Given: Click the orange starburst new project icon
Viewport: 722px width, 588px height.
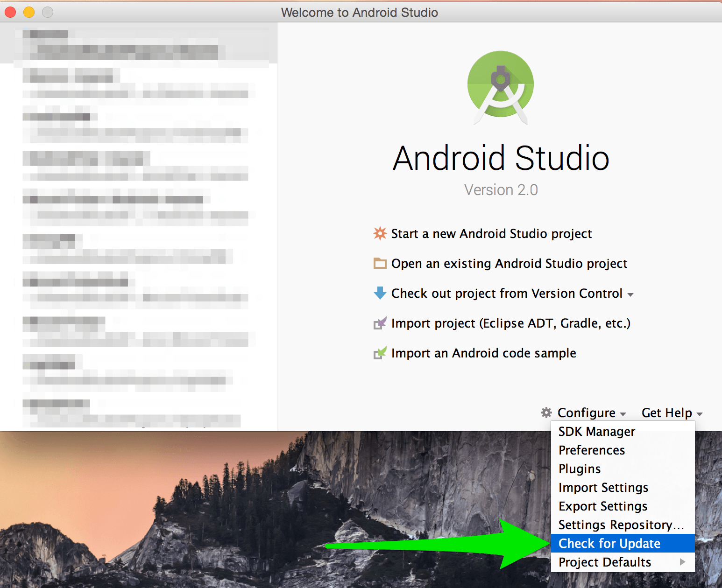Looking at the screenshot, I should tap(380, 233).
